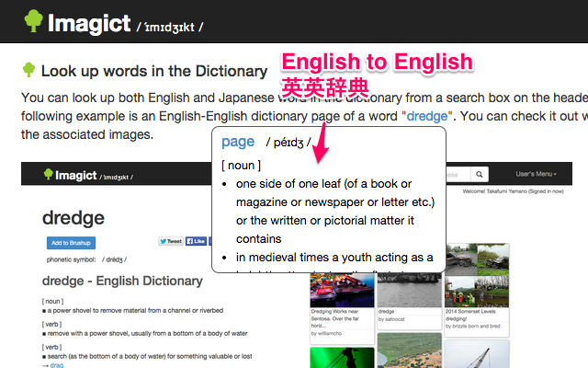Click "Welcome! Takafumi Yamano" signed-in text
The image size is (588, 368).
pos(513,191)
